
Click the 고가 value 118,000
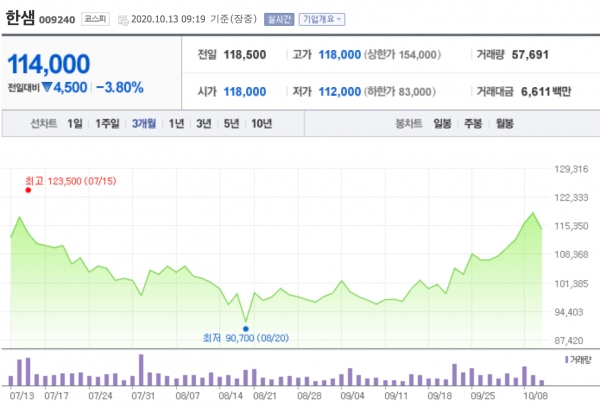point(340,55)
